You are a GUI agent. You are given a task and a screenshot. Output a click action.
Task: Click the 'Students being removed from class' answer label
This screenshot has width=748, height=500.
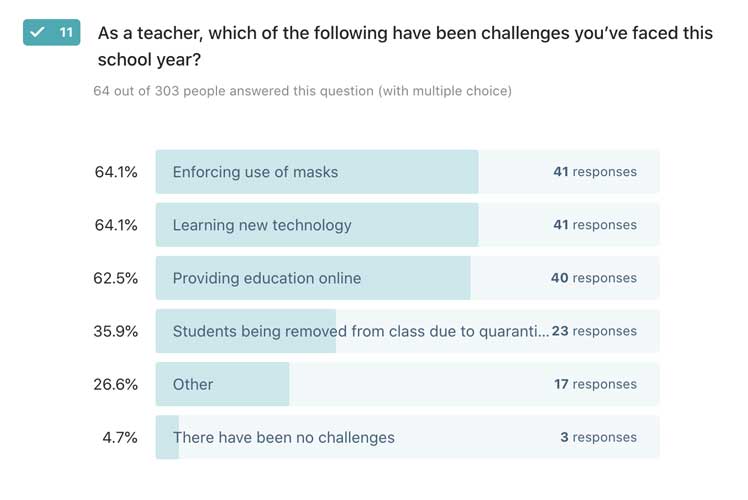click(360, 331)
